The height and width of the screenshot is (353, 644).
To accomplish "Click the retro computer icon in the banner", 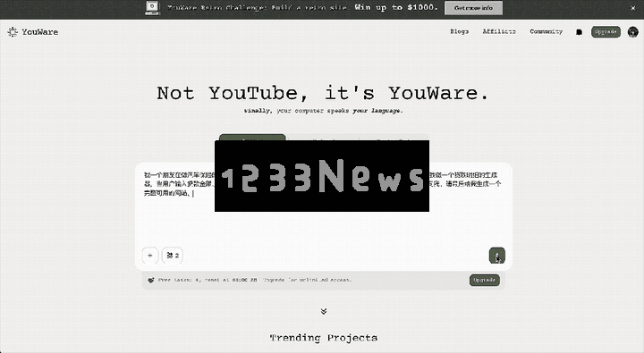I will (152, 8).
